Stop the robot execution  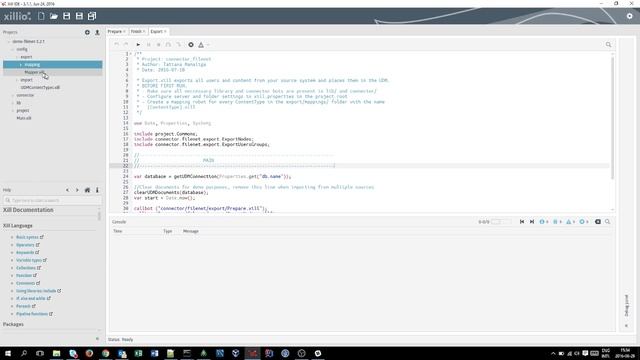pyautogui.click(x=158, y=44)
